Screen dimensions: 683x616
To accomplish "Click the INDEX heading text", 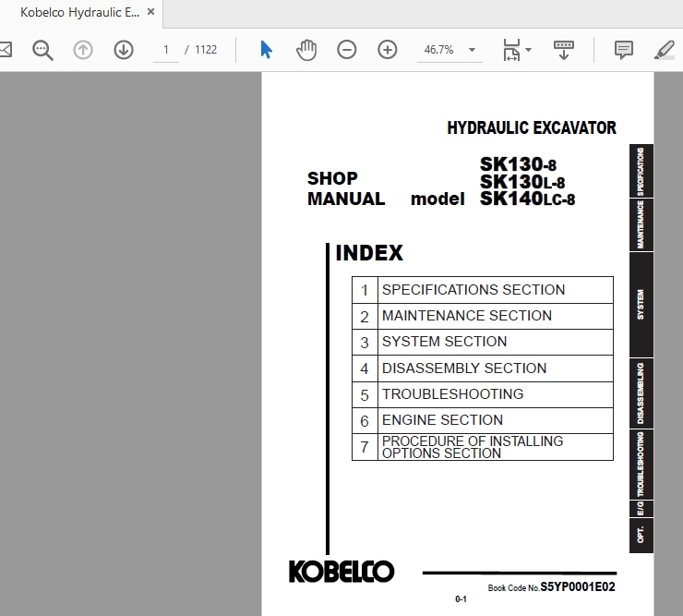I will point(369,253).
